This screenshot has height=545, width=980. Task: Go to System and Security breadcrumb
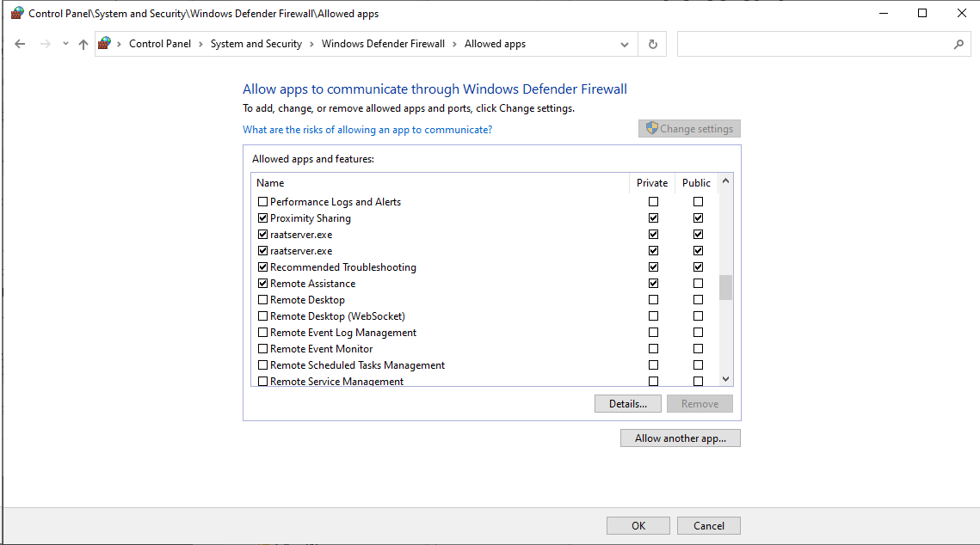256,44
